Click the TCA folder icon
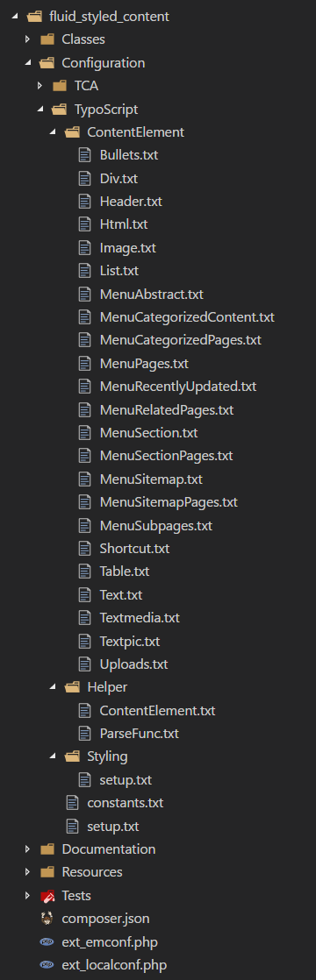Image resolution: width=316 pixels, height=980 pixels. [60, 86]
